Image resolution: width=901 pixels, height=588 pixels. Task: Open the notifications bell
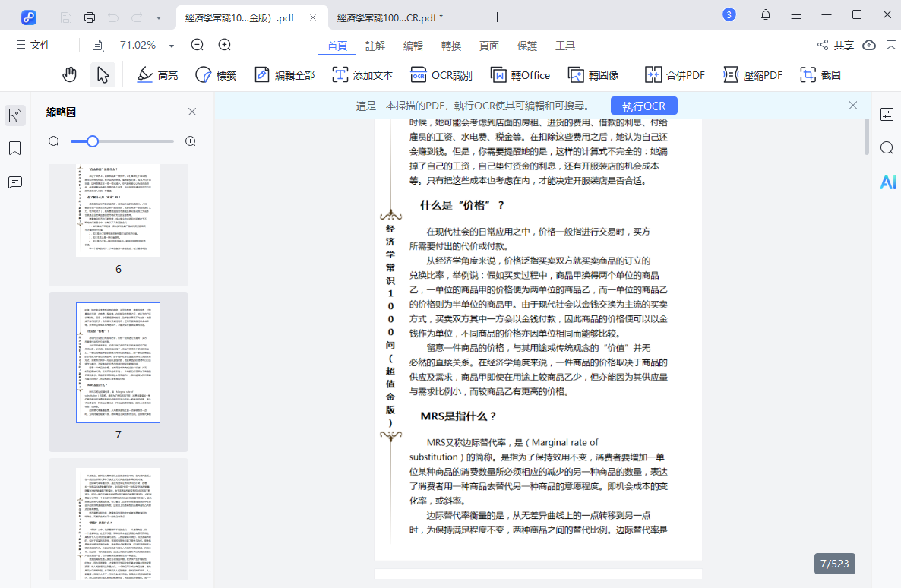[x=765, y=15]
